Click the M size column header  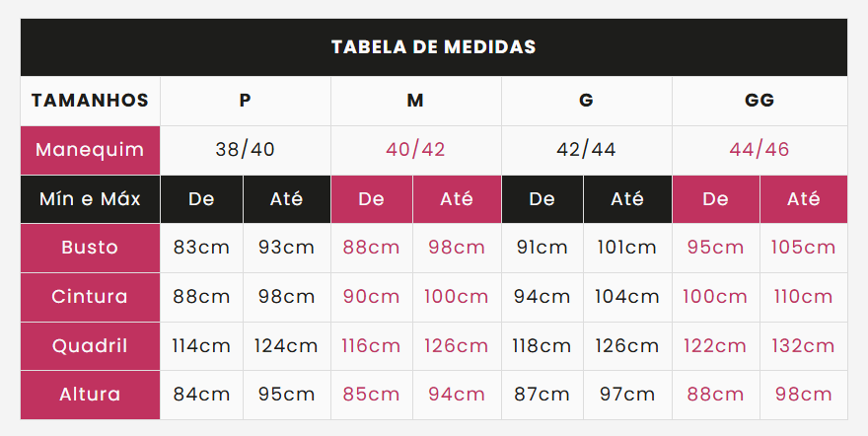415,101
